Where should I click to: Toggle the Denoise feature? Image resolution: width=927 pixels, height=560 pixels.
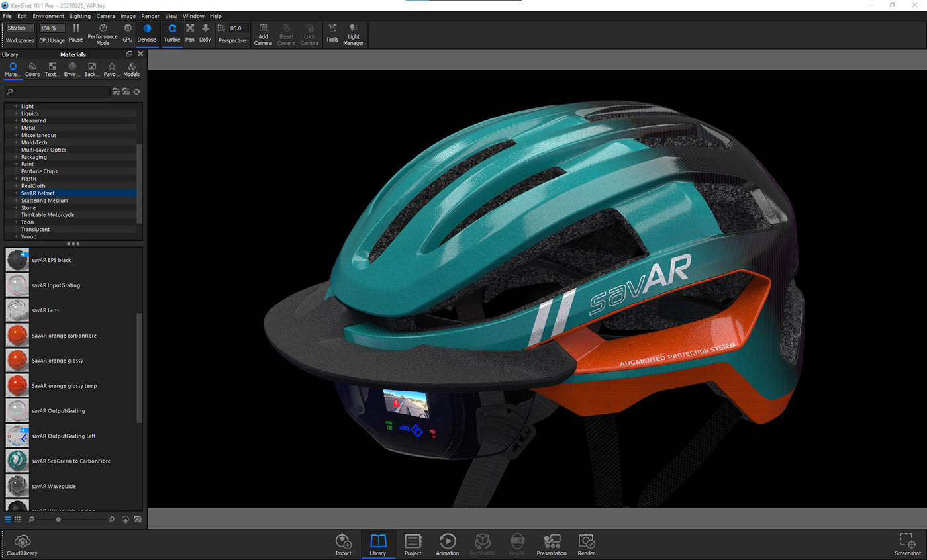[147, 31]
